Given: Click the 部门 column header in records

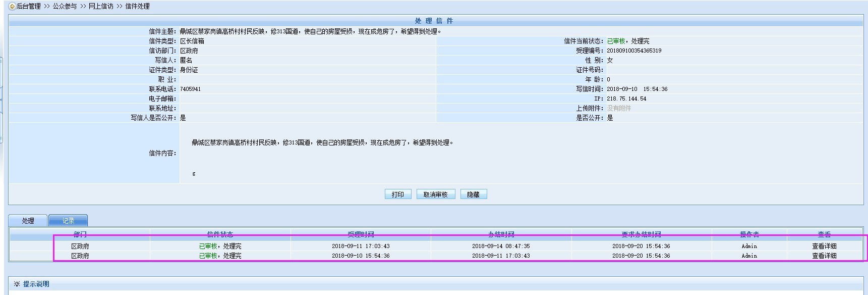Looking at the screenshot, I should [x=80, y=234].
